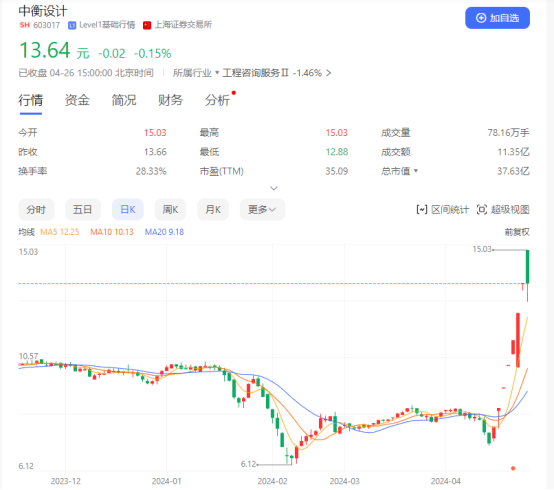Select the 分时 chart period
Screen dimensions: 554x490
click(36, 209)
